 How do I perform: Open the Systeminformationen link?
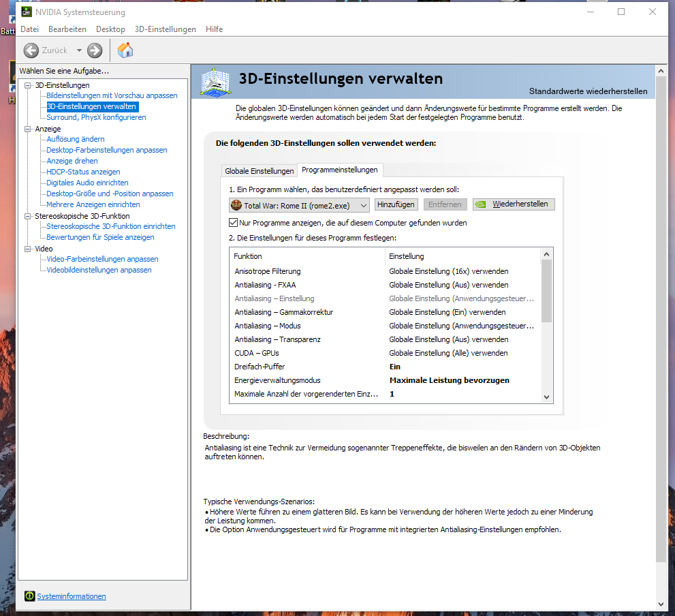[72, 596]
